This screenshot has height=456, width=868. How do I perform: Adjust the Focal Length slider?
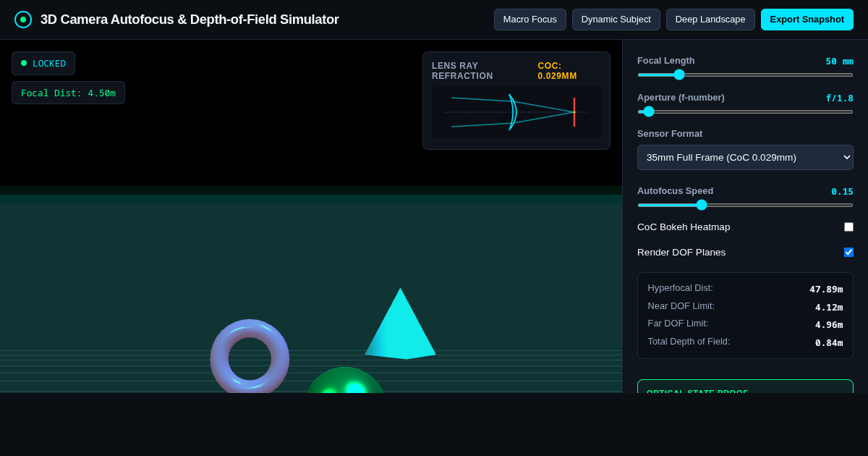[745, 75]
